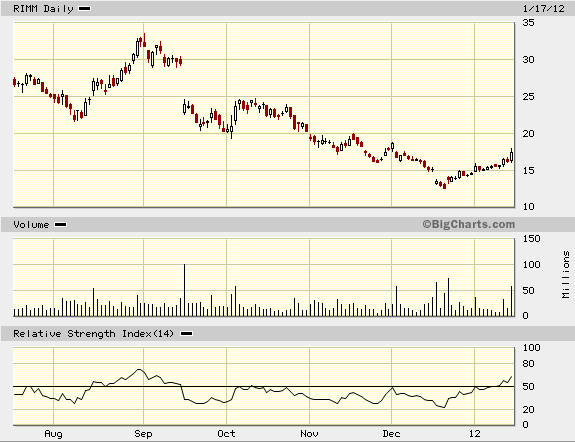575x442 pixels.
Task: Click the Relative Strength Index(14) title
Action: pyautogui.click(x=93, y=334)
